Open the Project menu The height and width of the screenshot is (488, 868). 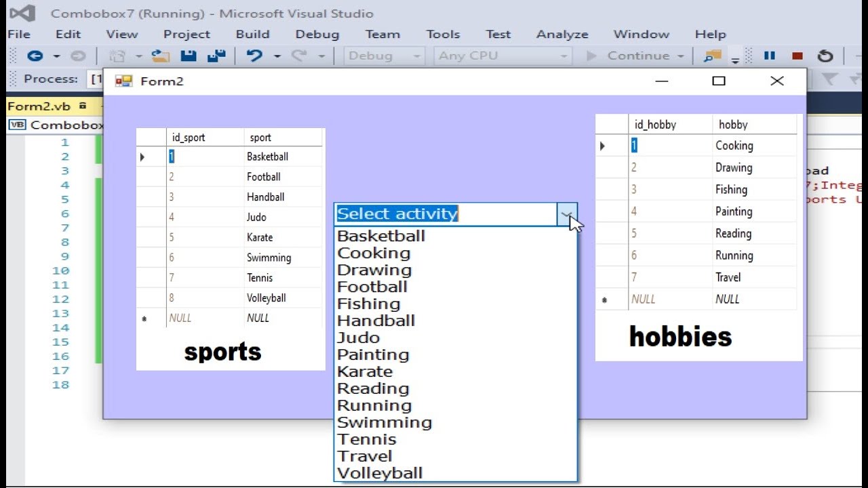click(x=186, y=35)
